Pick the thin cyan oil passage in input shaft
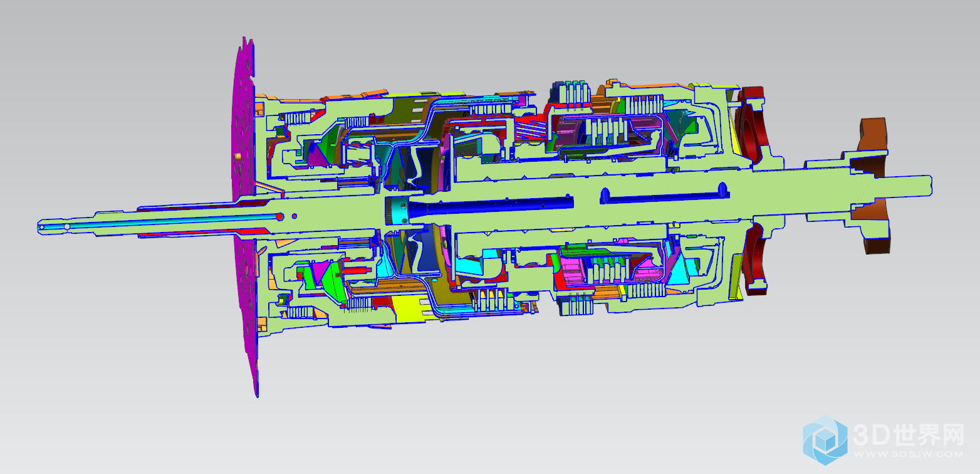 (x=165, y=221)
